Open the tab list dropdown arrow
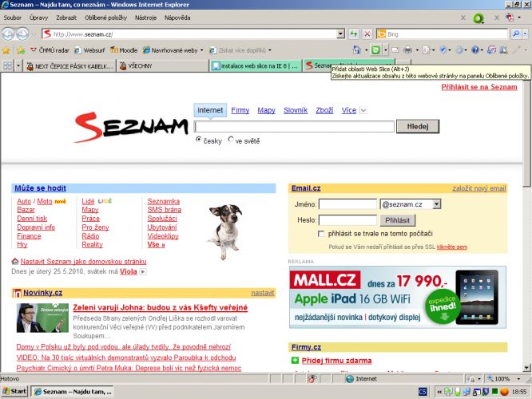This screenshot has height=399, width=532. click(x=18, y=65)
